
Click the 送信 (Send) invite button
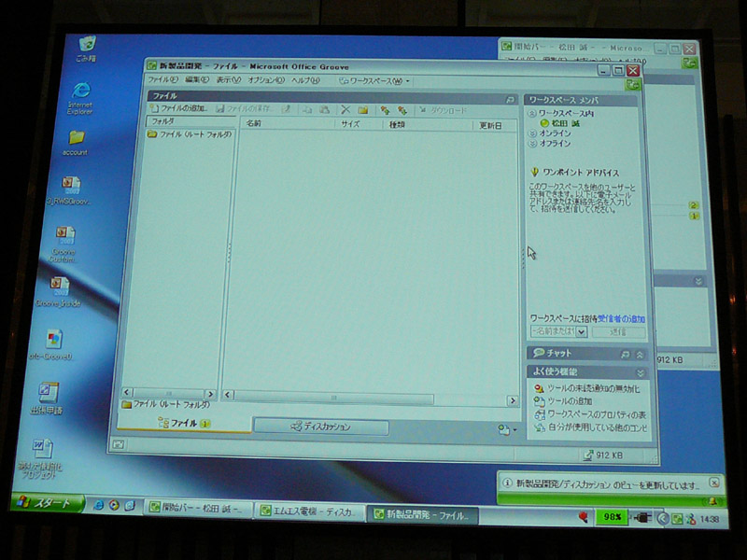point(618,332)
